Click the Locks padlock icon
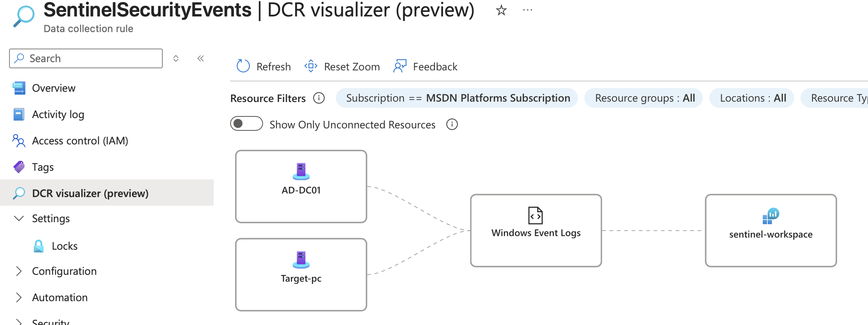Viewport: 868px width, 325px height. click(x=39, y=246)
